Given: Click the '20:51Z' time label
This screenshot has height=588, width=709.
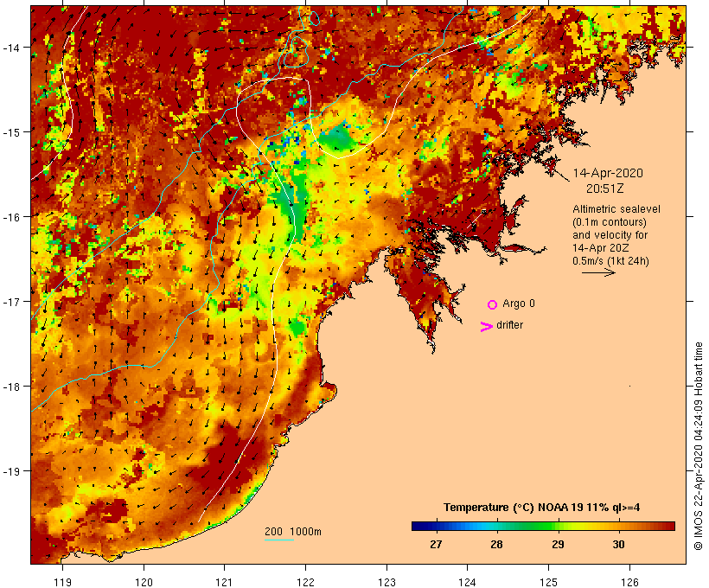Looking at the screenshot, I should tap(605, 189).
